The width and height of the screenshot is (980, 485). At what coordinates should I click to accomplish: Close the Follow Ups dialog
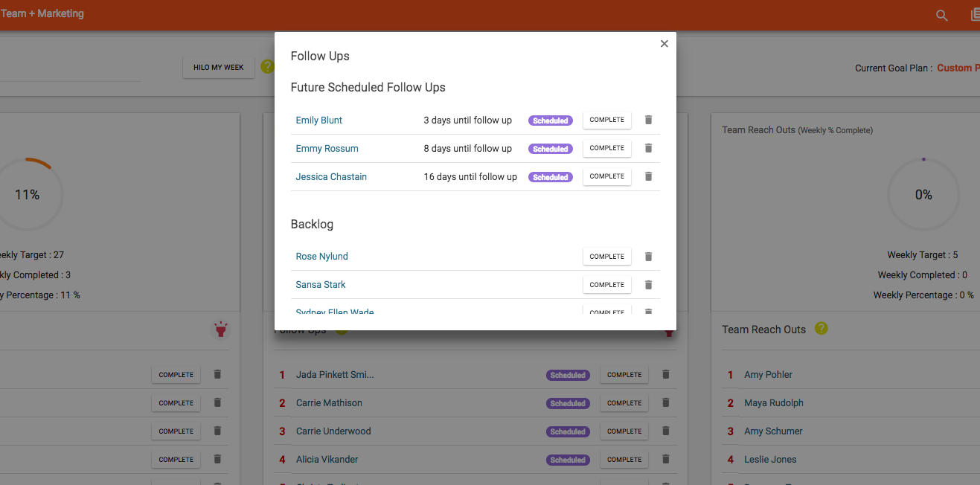click(x=664, y=44)
